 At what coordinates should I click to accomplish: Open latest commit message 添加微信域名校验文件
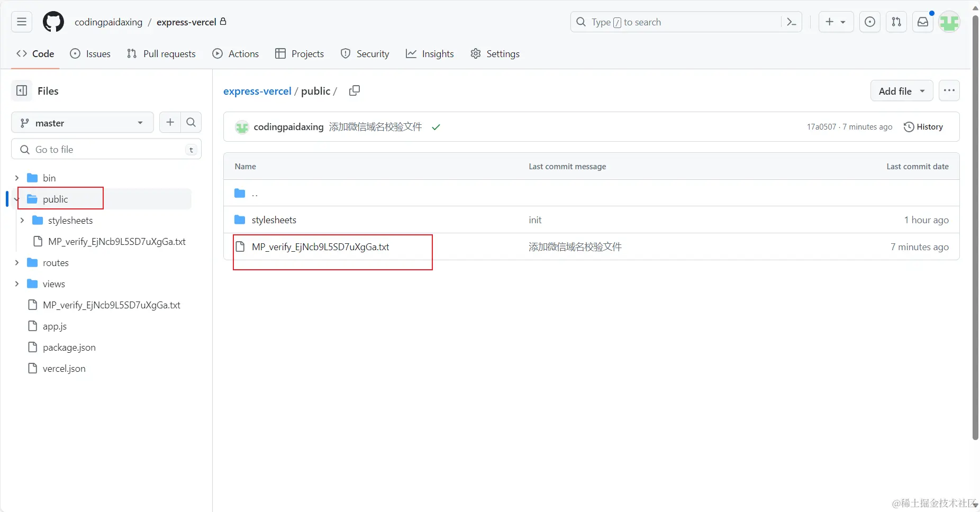coord(376,127)
